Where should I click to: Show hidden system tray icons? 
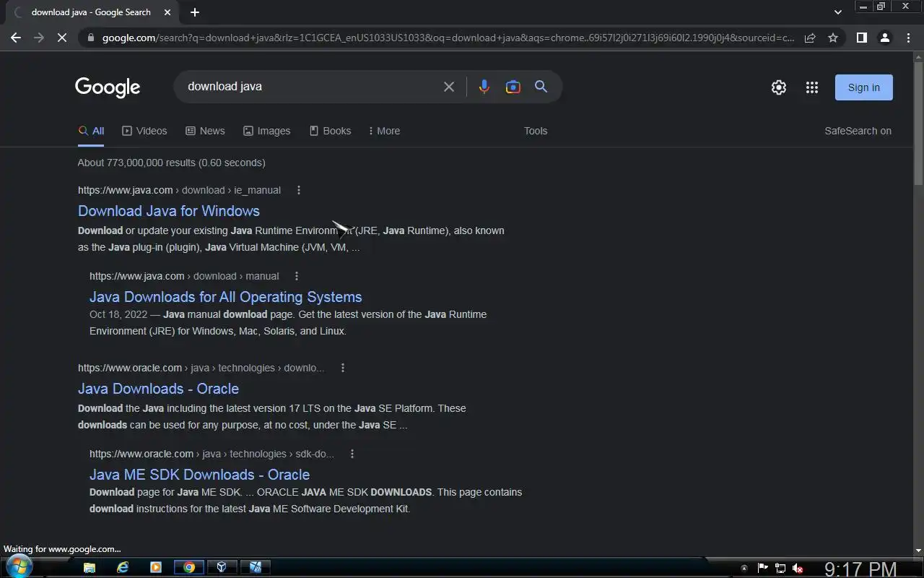744,568
